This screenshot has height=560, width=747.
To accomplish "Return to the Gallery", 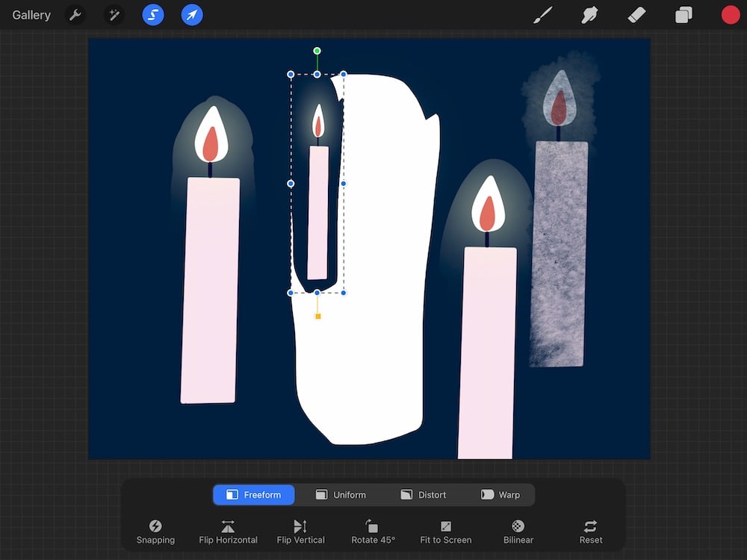I will (31, 14).
